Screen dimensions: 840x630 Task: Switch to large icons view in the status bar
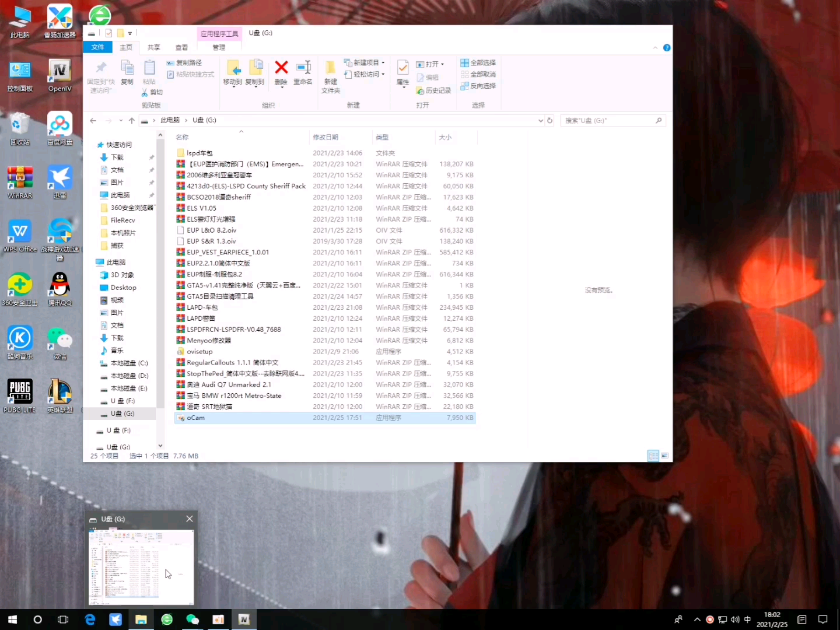pos(664,456)
